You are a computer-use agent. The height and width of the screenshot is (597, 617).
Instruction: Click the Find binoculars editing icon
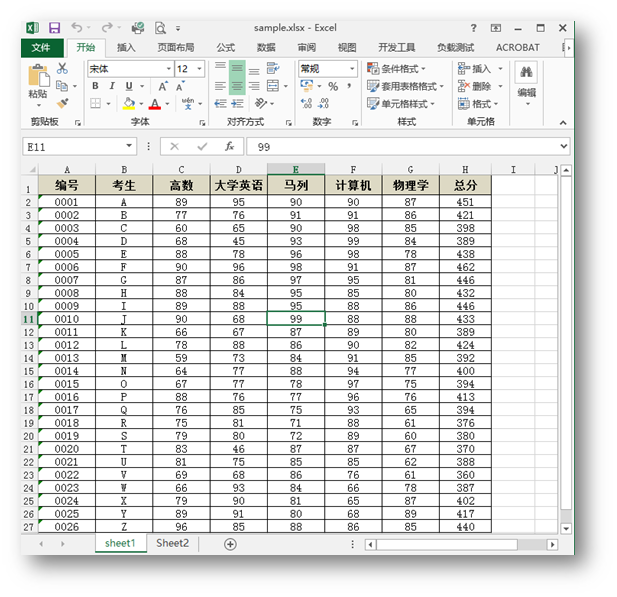click(526, 72)
